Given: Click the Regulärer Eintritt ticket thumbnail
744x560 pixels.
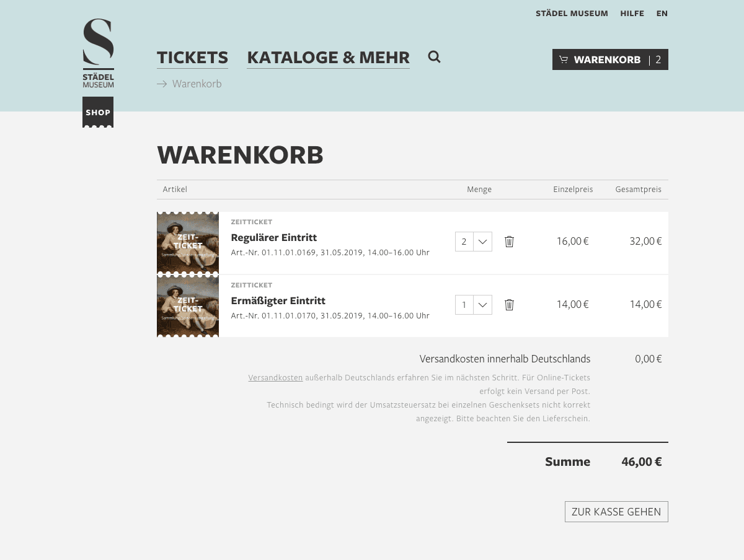Looking at the screenshot, I should 188,243.
